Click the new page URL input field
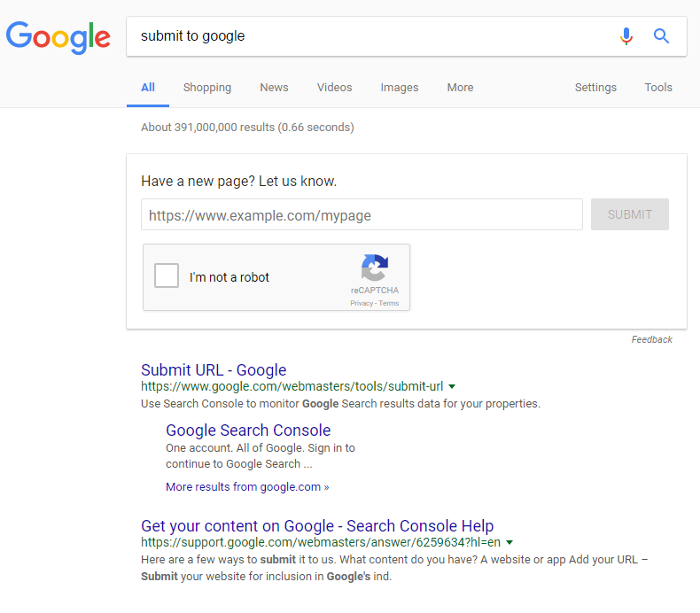This screenshot has width=700, height=613. 362,214
